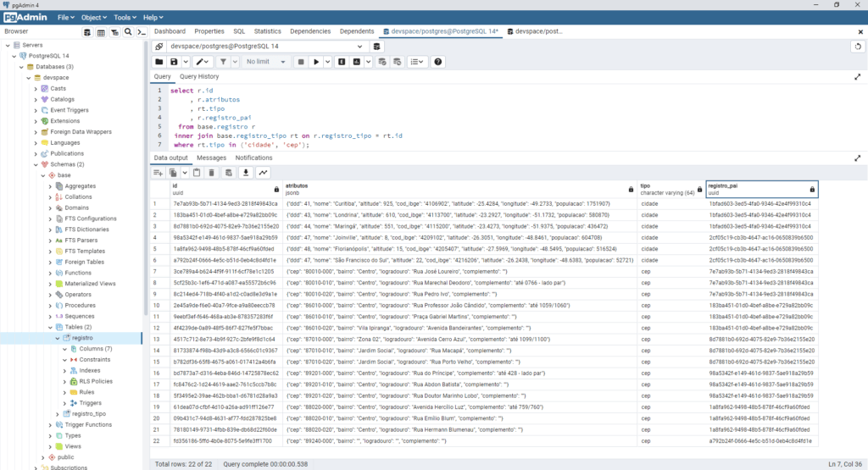Click inside the SQL query editor on line 7

coord(242,145)
